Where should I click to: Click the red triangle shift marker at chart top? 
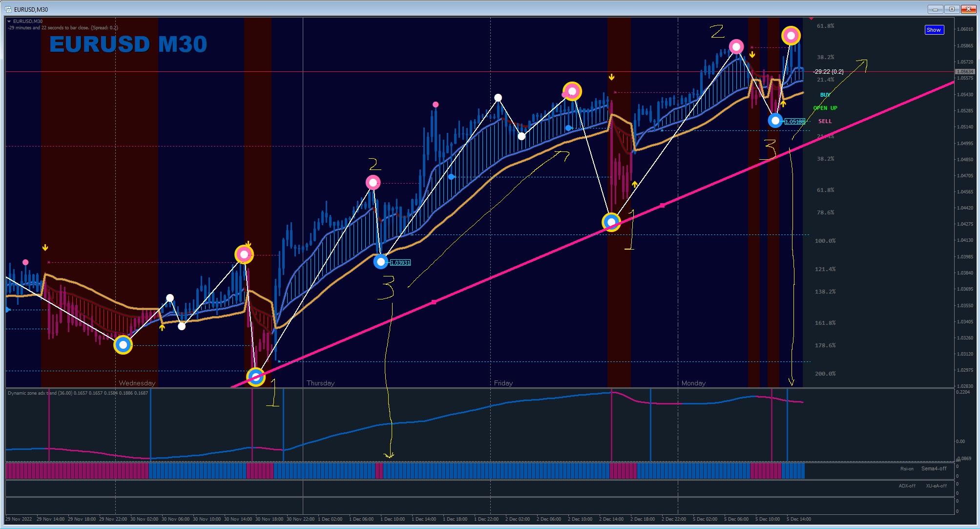[x=811, y=19]
